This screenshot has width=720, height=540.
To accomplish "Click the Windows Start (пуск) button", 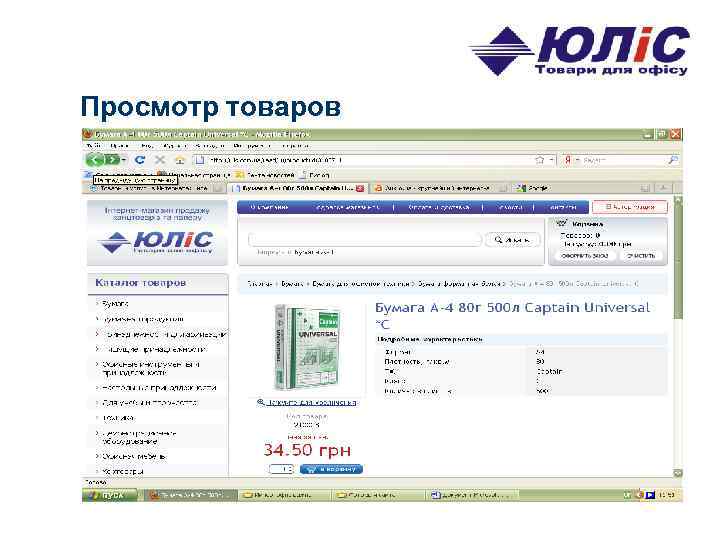I will point(109,495).
